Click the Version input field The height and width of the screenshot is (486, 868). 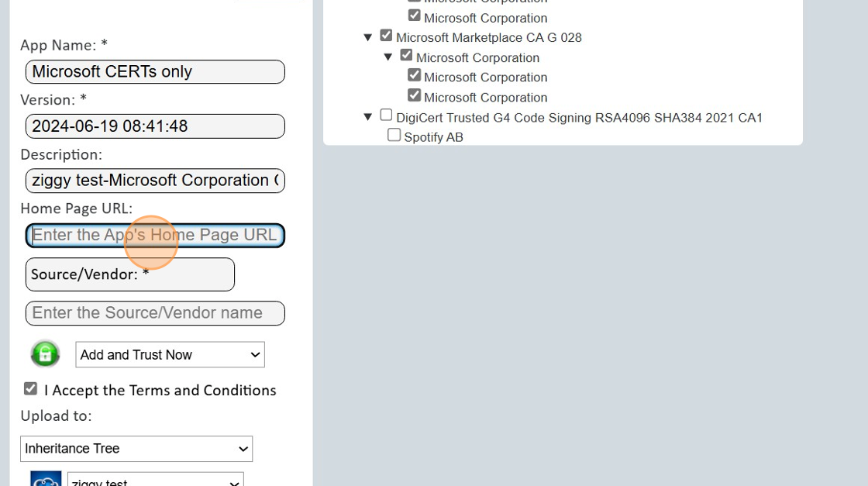(x=155, y=126)
